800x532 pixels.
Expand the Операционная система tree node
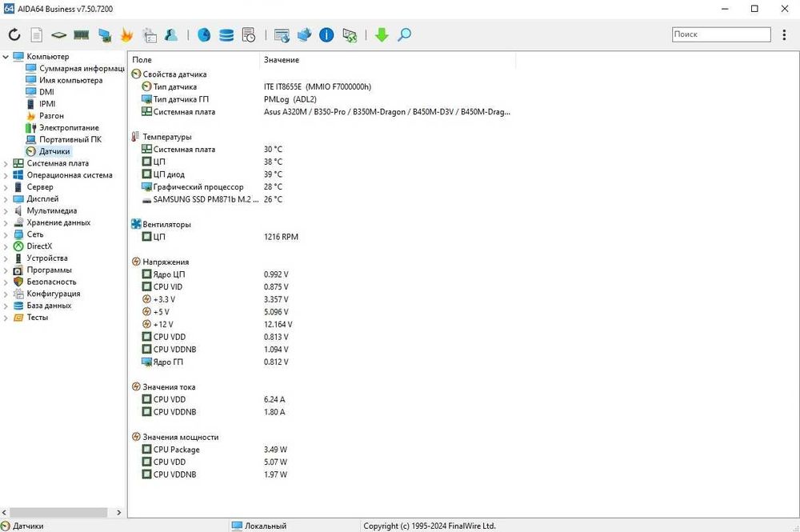tap(6, 175)
